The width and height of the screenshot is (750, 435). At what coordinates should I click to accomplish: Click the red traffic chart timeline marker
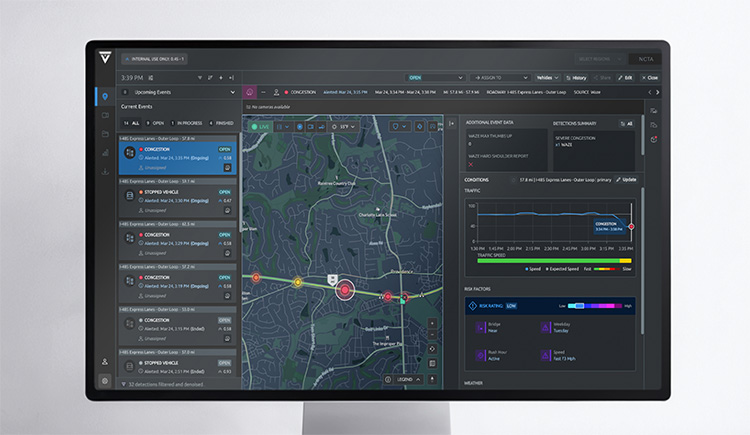click(631, 227)
